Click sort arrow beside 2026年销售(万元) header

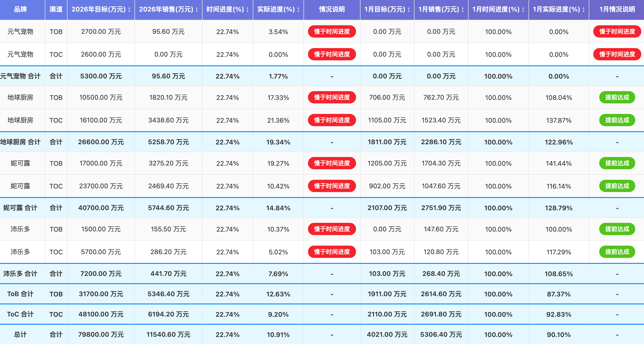[197, 10]
